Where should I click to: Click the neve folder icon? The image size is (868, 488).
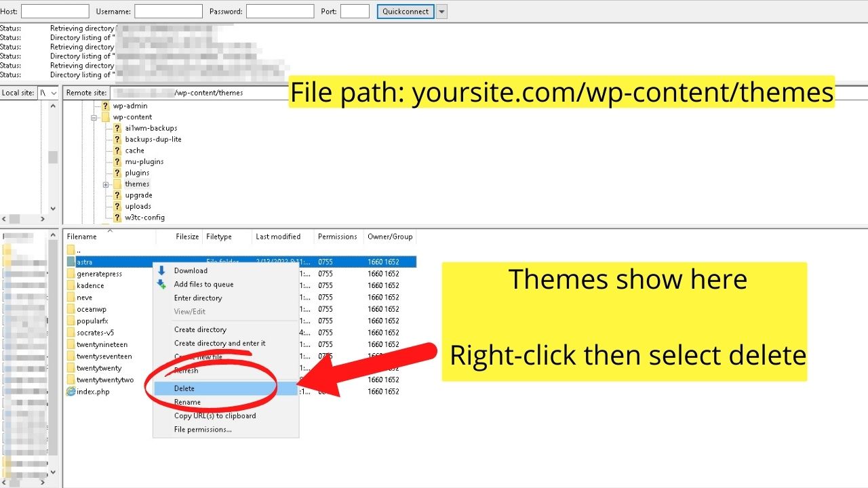71,298
